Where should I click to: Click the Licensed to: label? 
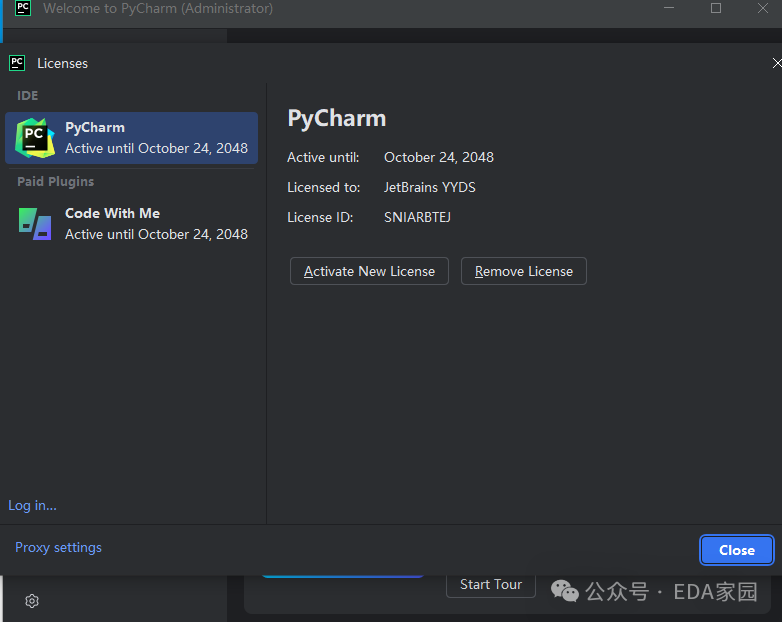[x=324, y=188]
